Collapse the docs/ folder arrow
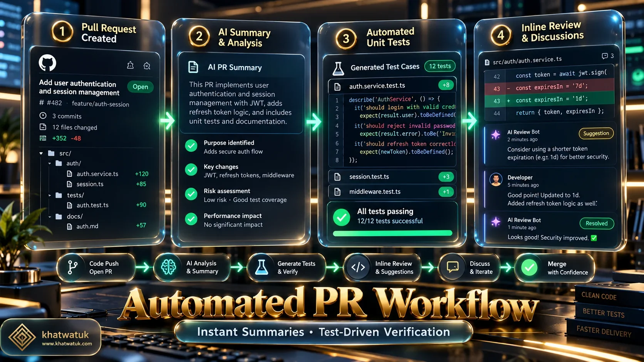Viewport: 644px width, 362px height. click(50, 217)
